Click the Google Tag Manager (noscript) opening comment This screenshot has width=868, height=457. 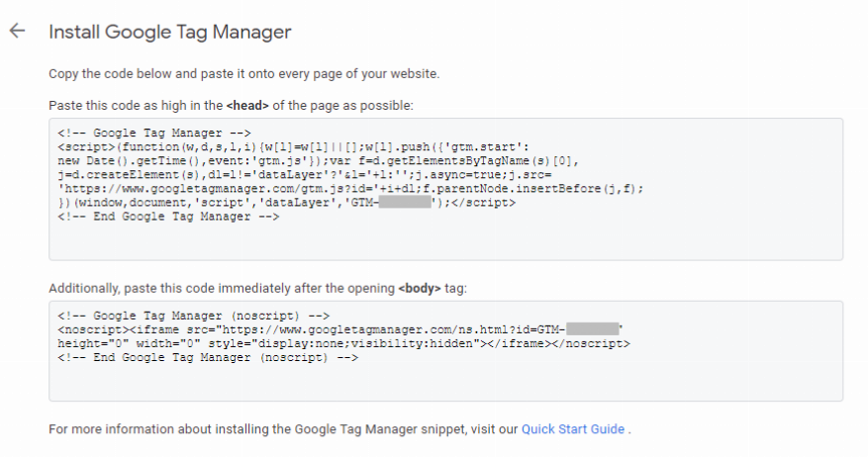194,316
